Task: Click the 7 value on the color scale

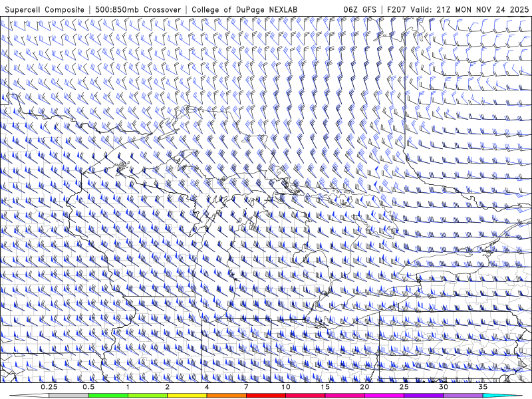Action: click(246, 387)
